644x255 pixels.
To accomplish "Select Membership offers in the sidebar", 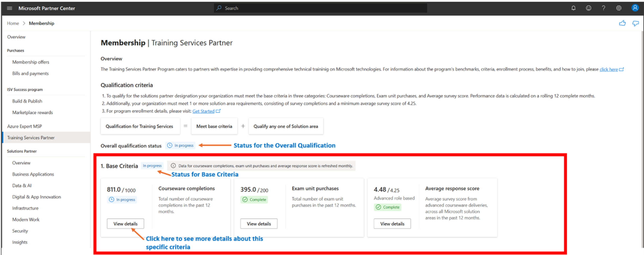I will tap(31, 62).
